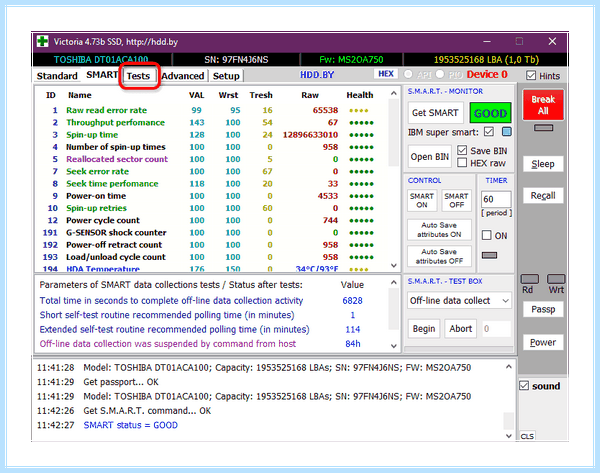
Task: Click the Recall button
Action: click(x=543, y=196)
